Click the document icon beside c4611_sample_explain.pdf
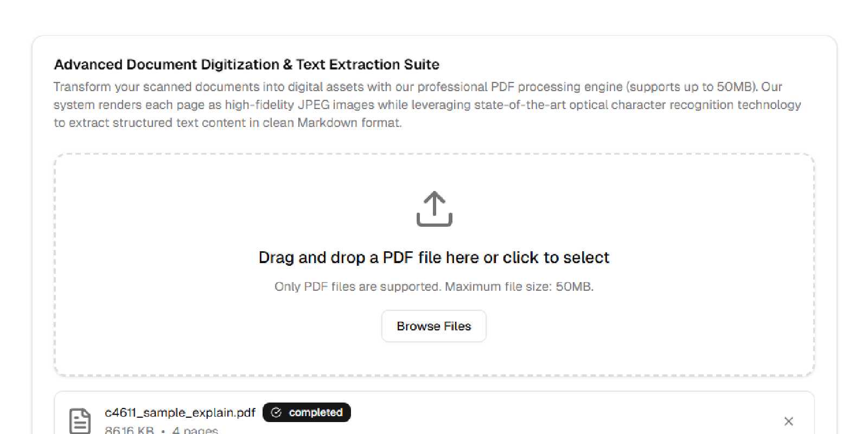 click(x=80, y=421)
